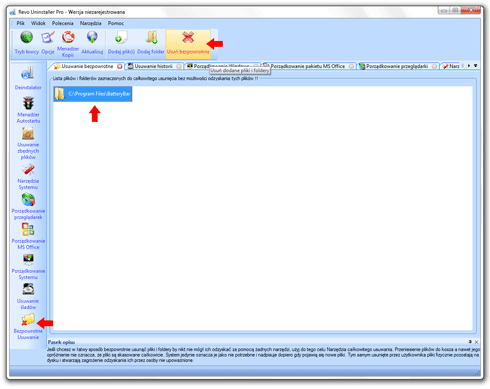Screen dimensions: 490x389
Task: Open Usuwanie śladów sidebar tool
Action: coord(28,296)
